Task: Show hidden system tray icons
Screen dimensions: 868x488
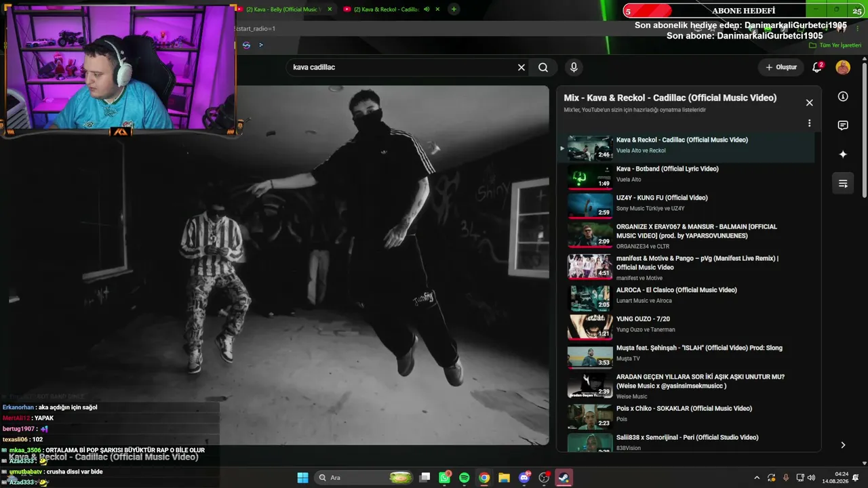Action: pos(757,478)
